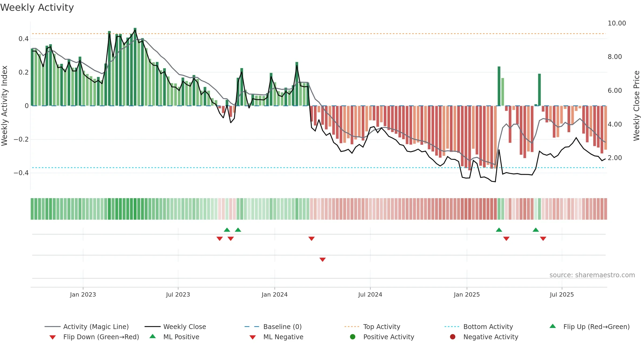This screenshot has height=362, width=644.
Task: Click the Positive Activity legend label
Action: click(389, 337)
